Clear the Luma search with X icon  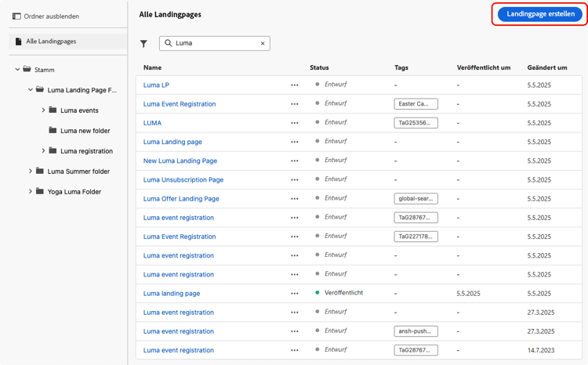263,44
